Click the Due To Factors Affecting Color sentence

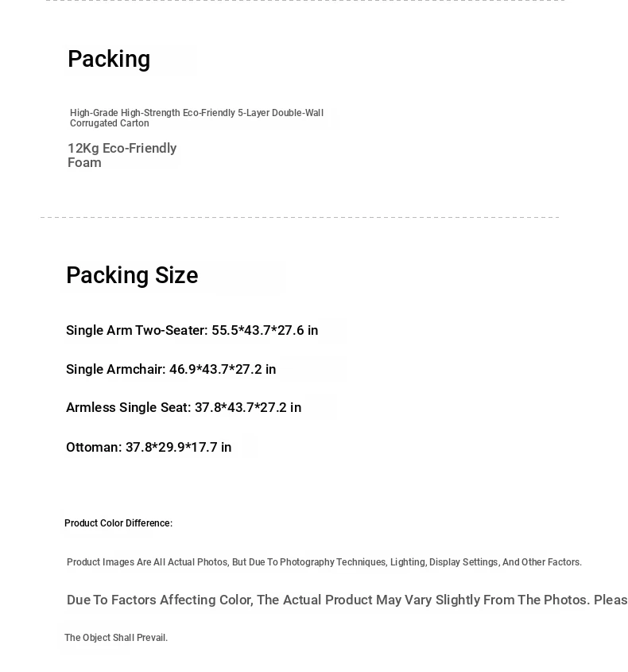coord(347,600)
